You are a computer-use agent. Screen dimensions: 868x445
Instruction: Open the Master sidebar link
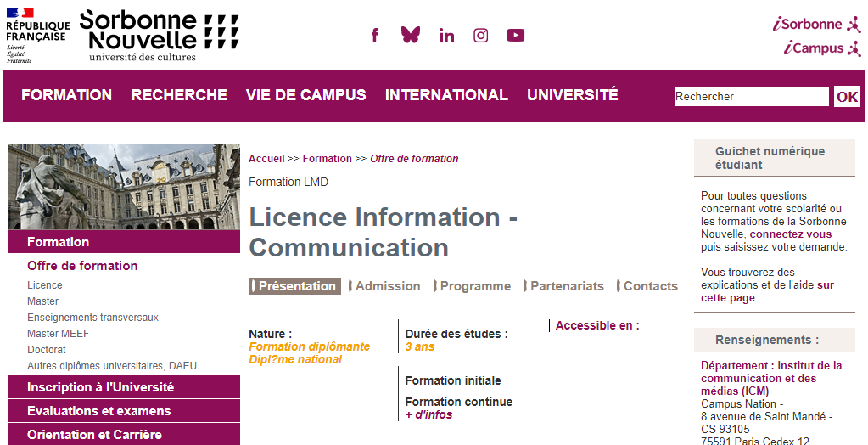tap(42, 301)
